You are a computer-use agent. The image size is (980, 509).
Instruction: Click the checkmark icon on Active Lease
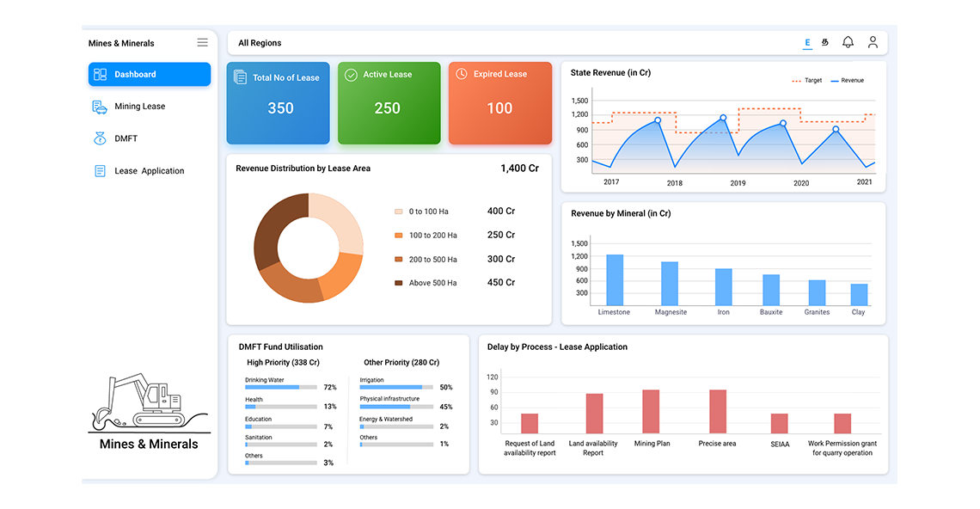click(352, 75)
